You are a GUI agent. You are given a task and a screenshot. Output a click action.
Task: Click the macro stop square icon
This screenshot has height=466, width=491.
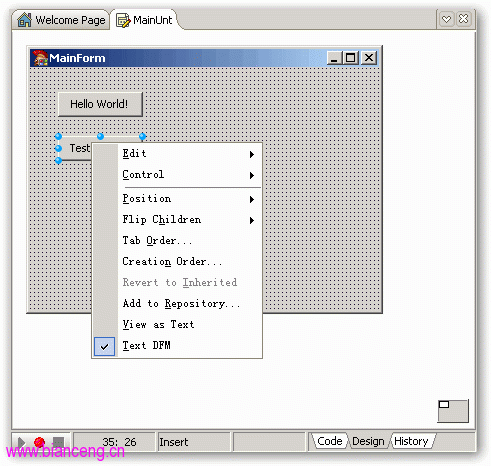(58, 442)
